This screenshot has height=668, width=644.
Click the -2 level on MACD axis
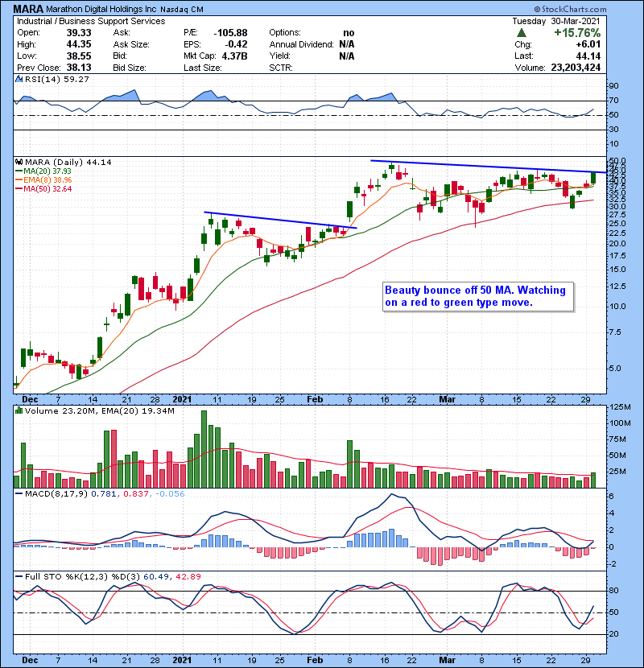[x=613, y=564]
